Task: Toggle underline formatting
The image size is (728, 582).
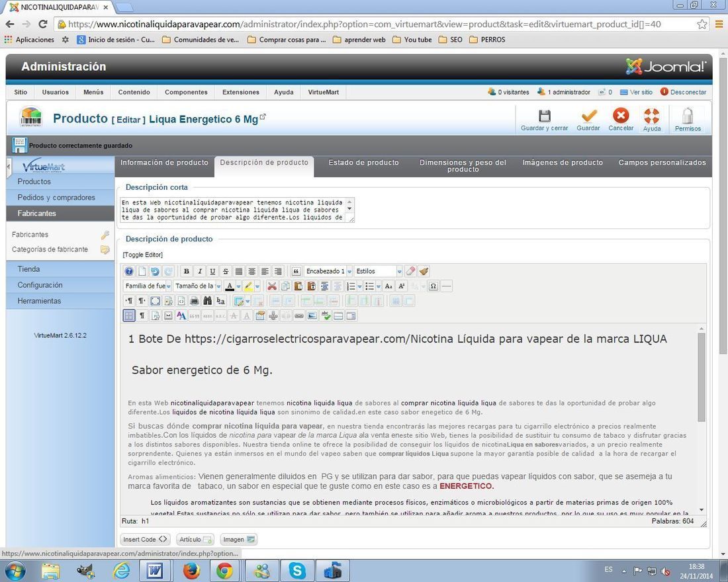Action: [x=212, y=272]
